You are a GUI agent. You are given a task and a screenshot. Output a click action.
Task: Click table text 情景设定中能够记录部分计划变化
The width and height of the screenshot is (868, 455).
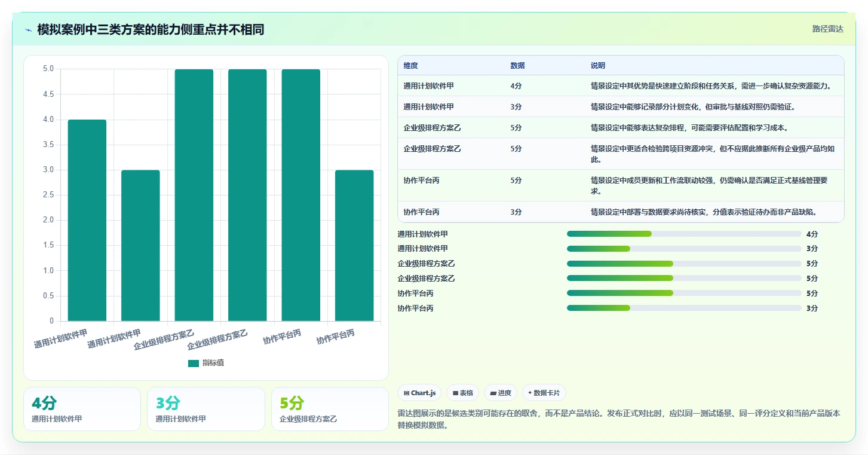[642, 107]
